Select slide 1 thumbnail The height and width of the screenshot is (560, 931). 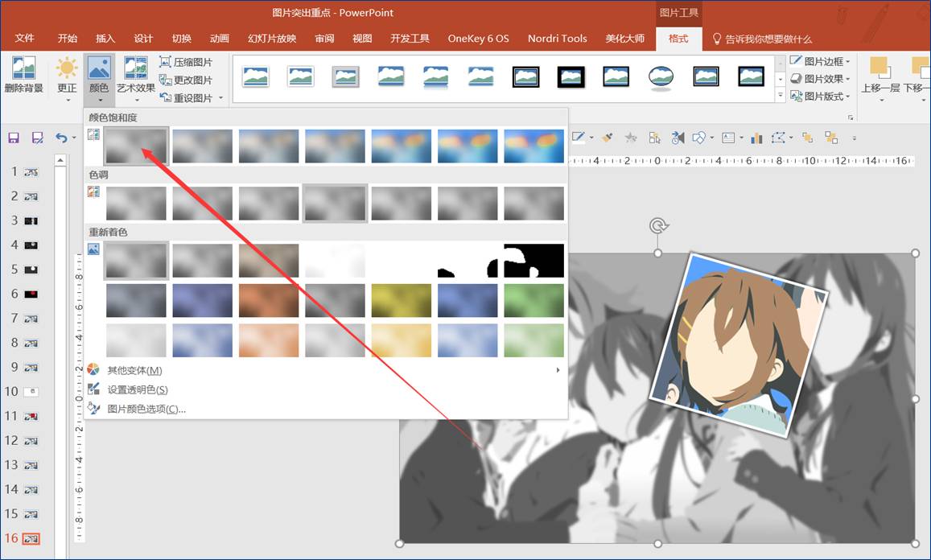[x=31, y=172]
